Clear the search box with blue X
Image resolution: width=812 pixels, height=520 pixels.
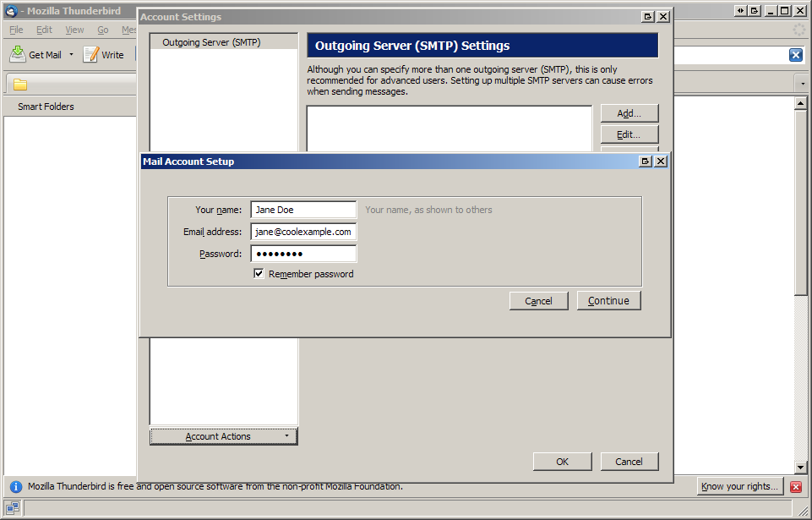pos(795,54)
